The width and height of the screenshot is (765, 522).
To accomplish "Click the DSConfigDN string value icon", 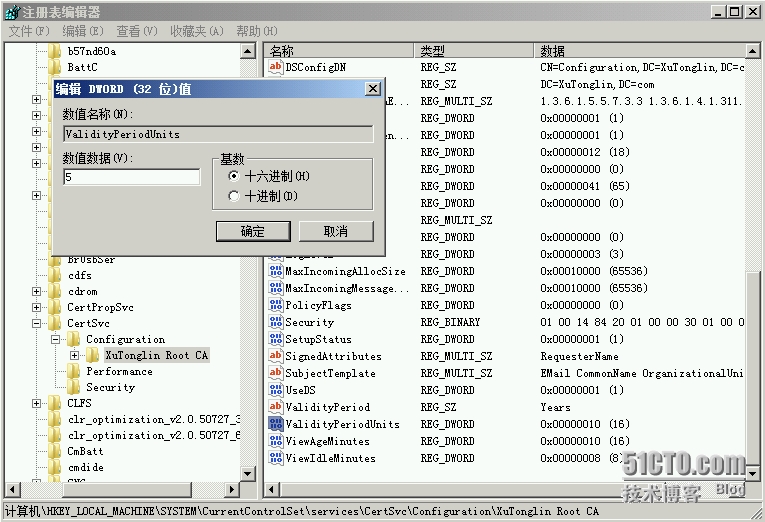I will click(x=276, y=67).
